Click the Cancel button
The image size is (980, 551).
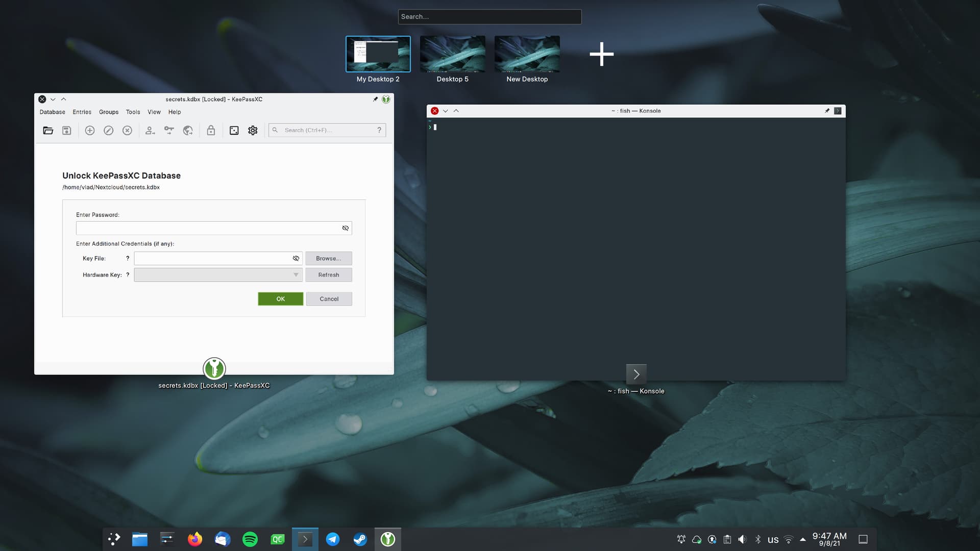(329, 299)
